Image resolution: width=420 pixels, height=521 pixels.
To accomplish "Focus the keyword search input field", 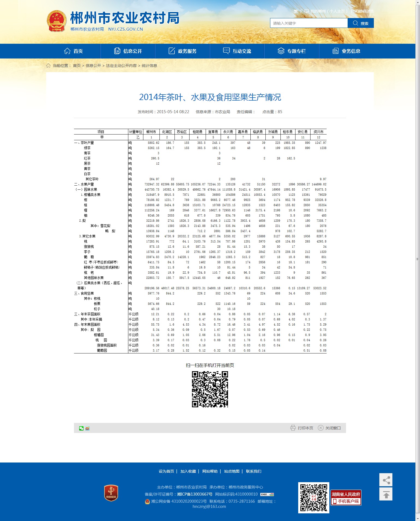I will point(309,23).
